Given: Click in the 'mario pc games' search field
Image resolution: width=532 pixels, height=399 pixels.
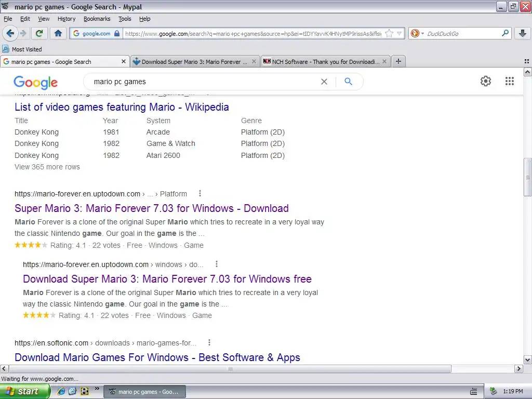Looking at the screenshot, I should (204, 82).
